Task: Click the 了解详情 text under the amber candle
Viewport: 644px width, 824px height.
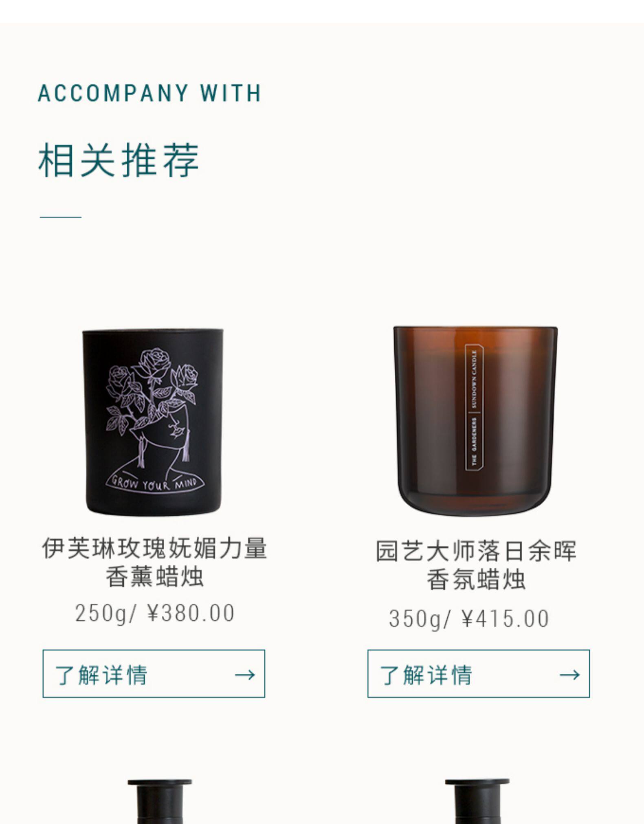Action: (426, 675)
